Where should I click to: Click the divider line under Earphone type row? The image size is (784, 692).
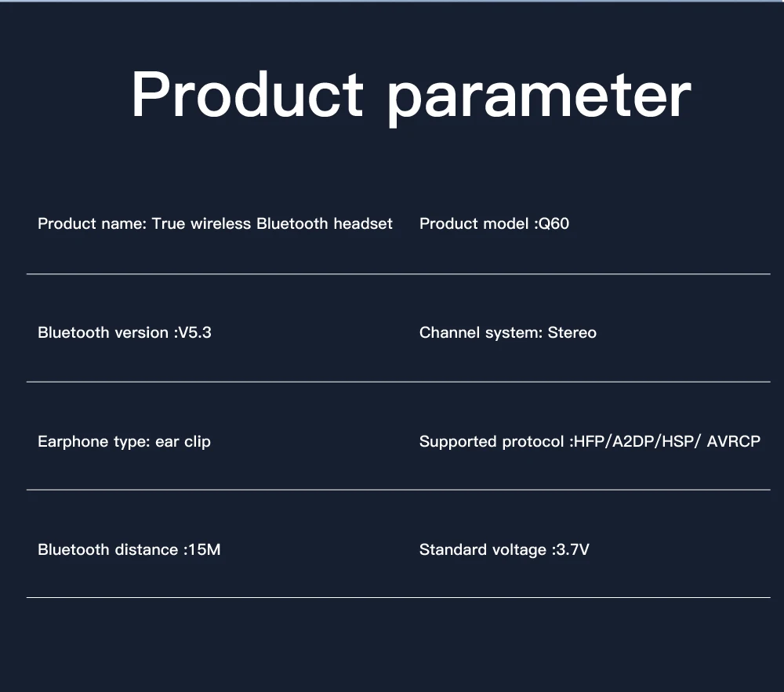click(x=398, y=490)
